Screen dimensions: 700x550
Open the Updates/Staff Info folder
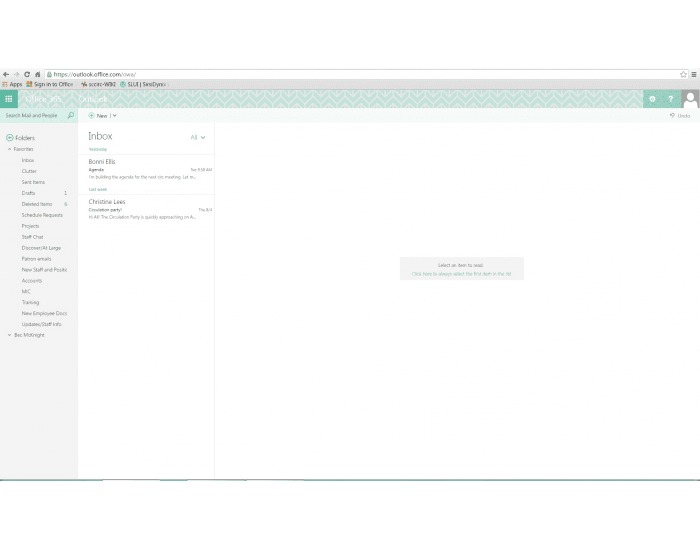tap(42, 324)
